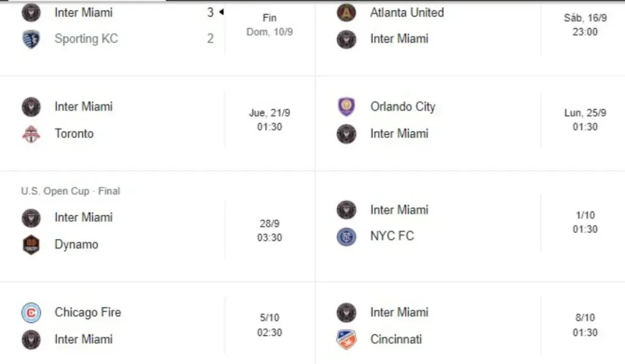625x364 pixels.
Task: Click the Sáb 16/9 23:00 match time
Action: tap(585, 24)
